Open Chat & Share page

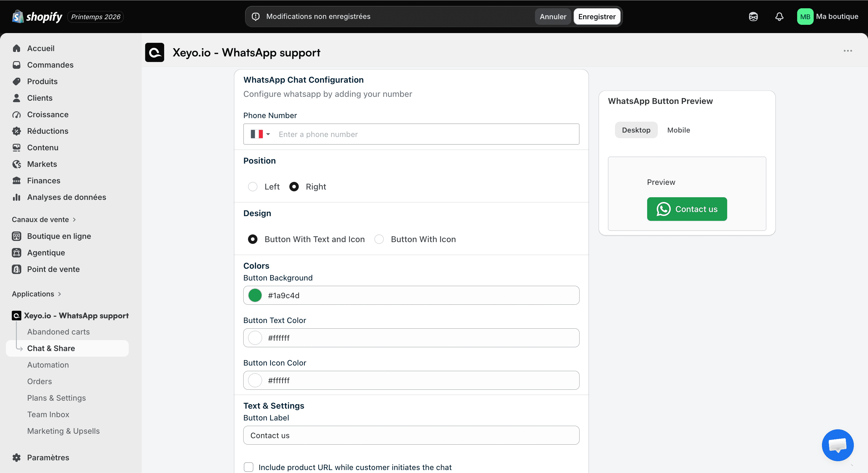tap(67, 348)
